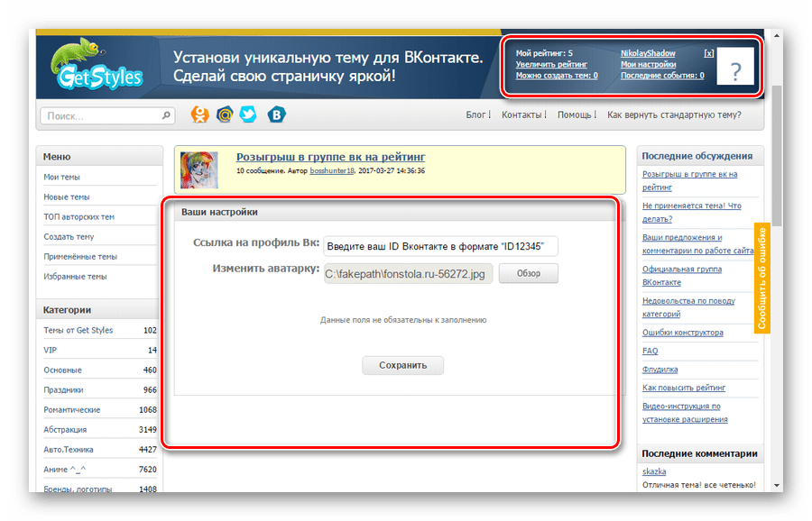Open Ошибки конструктора discussion
This screenshot has height=521, width=812.
pyautogui.click(x=683, y=333)
